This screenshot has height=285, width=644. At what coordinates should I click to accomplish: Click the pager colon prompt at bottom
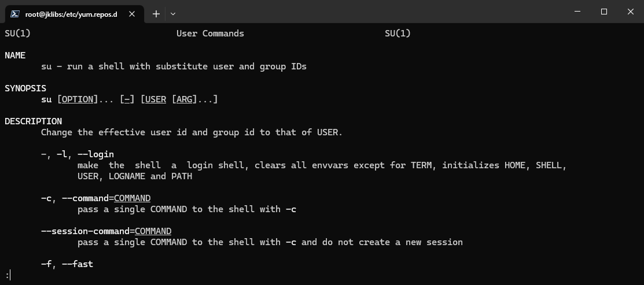coord(8,275)
